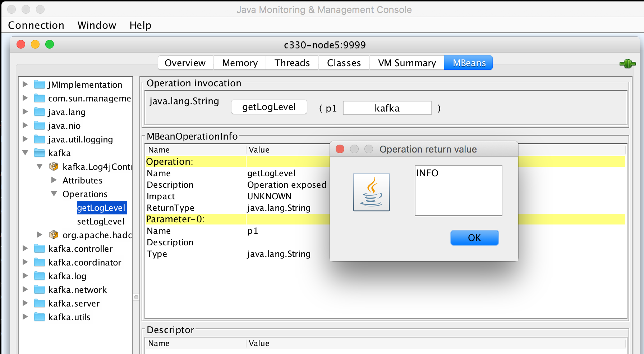Expand the kafka.controller tree node
This screenshot has width=644, height=354.
pyautogui.click(x=25, y=249)
